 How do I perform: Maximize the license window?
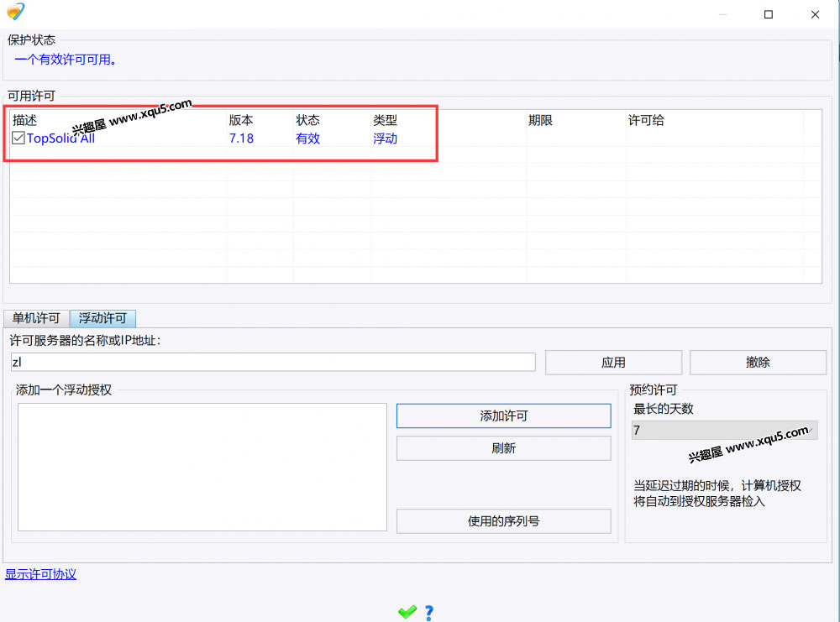769,14
